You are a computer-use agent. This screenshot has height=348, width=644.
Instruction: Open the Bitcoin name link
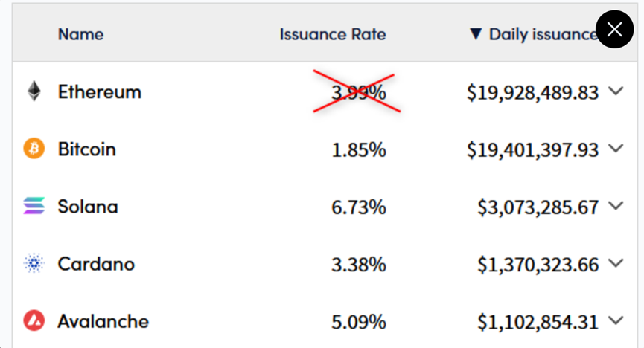click(x=86, y=149)
